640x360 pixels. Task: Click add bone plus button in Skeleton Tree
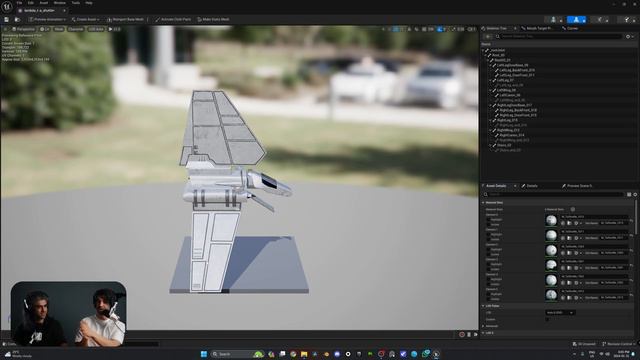click(x=488, y=36)
